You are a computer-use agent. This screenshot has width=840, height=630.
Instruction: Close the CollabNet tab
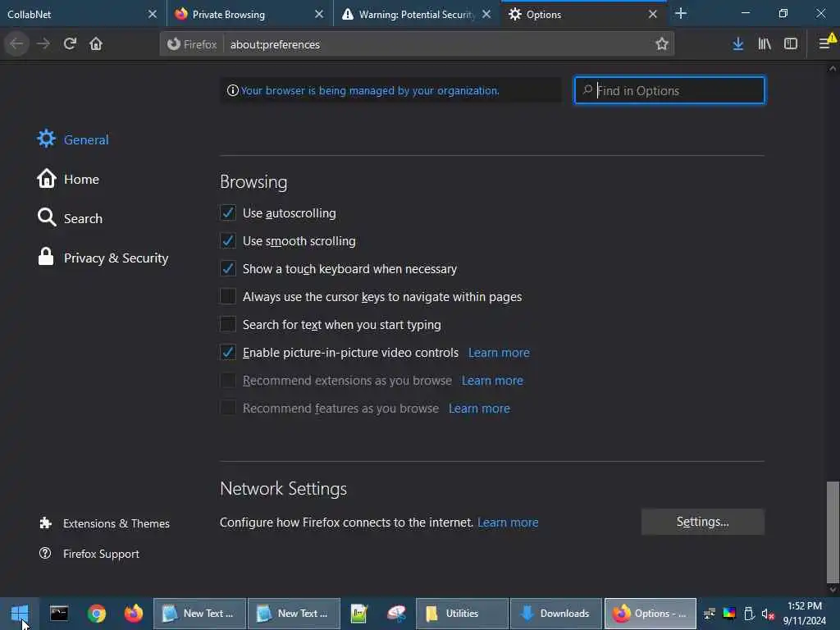point(152,14)
